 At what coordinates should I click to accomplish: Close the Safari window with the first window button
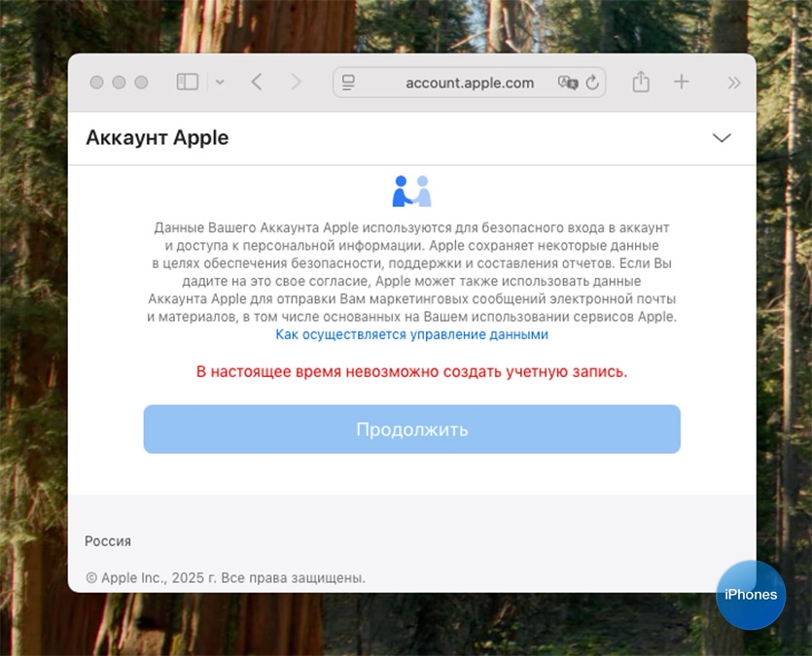(96, 83)
